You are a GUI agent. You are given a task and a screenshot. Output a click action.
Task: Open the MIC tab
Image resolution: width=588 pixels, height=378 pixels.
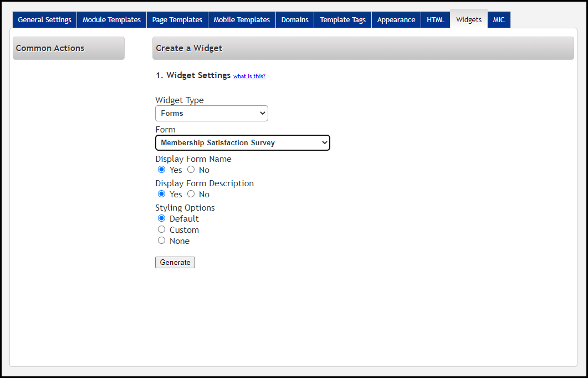[499, 20]
